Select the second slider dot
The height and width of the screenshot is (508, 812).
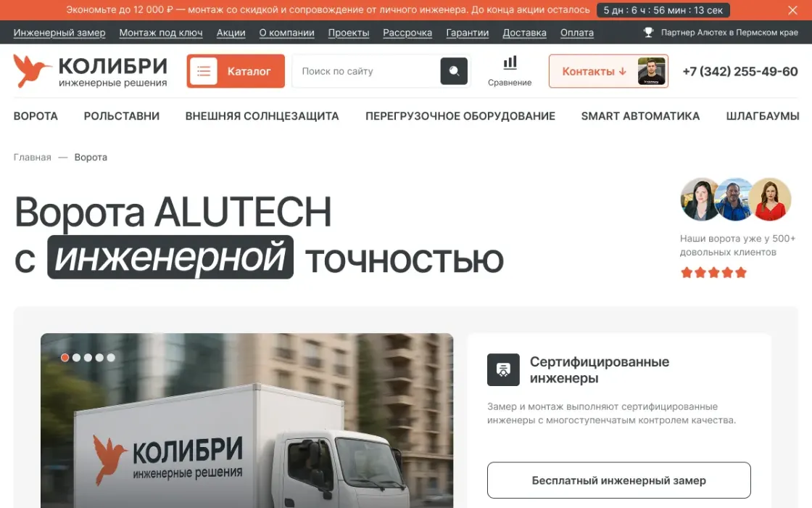77,358
